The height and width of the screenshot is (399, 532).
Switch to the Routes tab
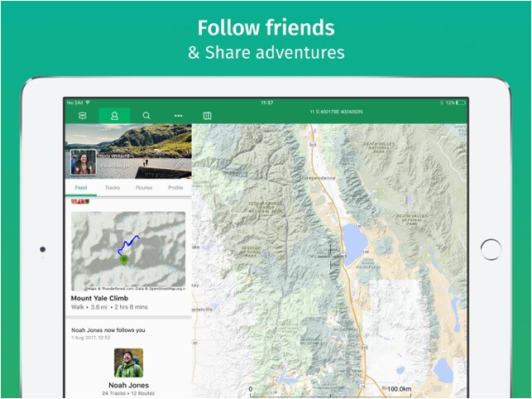coord(144,187)
